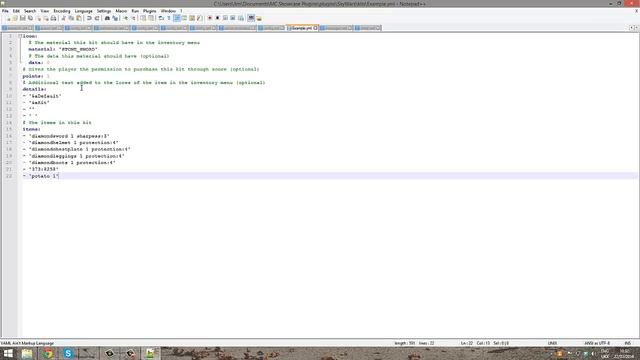
Task: Click "YAML Ain't Markup Language" in status bar
Action: click(x=27, y=343)
